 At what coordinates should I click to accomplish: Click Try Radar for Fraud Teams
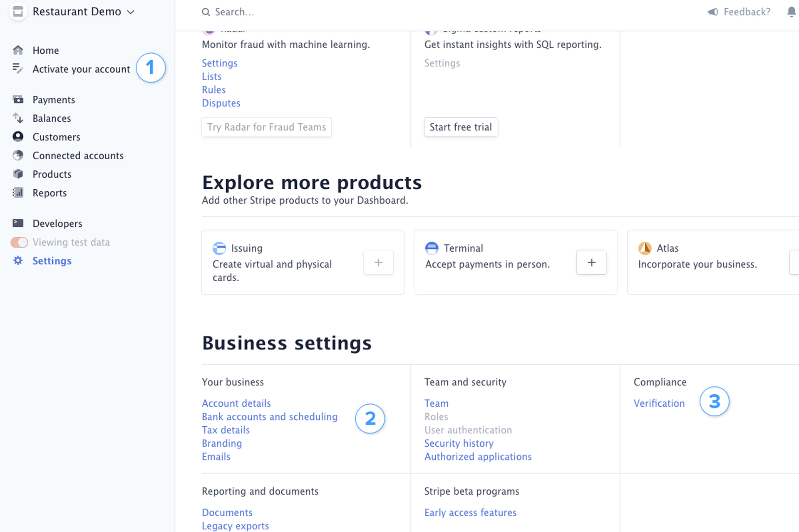coord(266,127)
